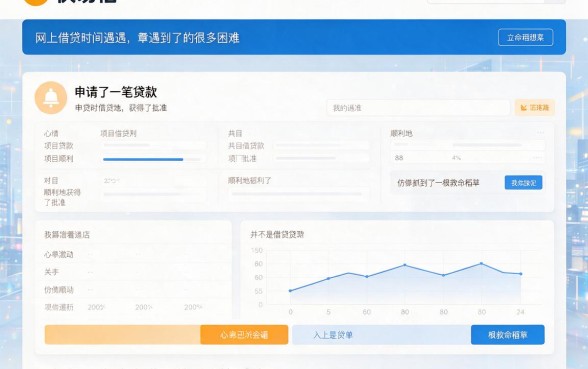Click the subtitle 获得了批准 under the heading
The height and width of the screenshot is (369, 588).
pos(148,108)
